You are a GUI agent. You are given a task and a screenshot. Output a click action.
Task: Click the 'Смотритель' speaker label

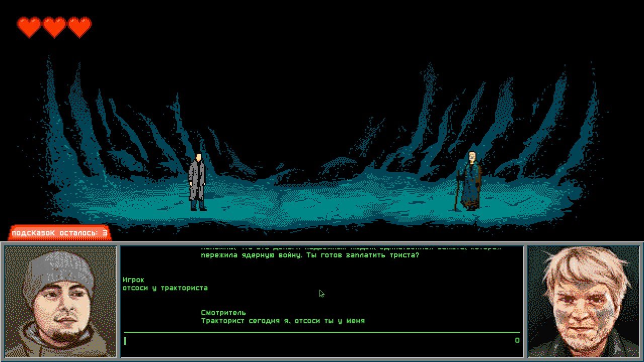(223, 313)
